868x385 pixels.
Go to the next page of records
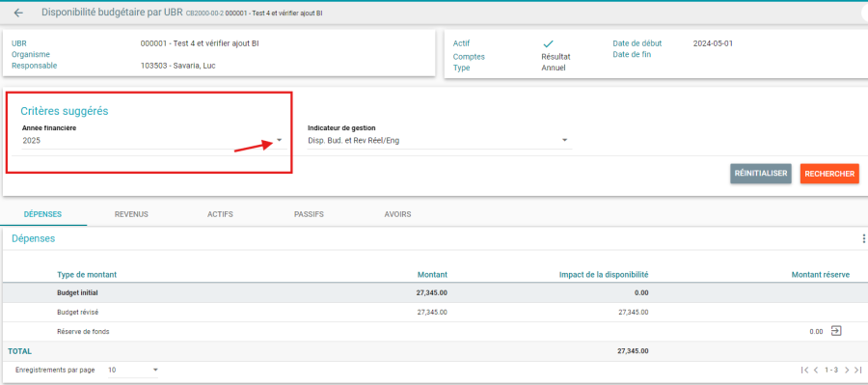[847, 370]
